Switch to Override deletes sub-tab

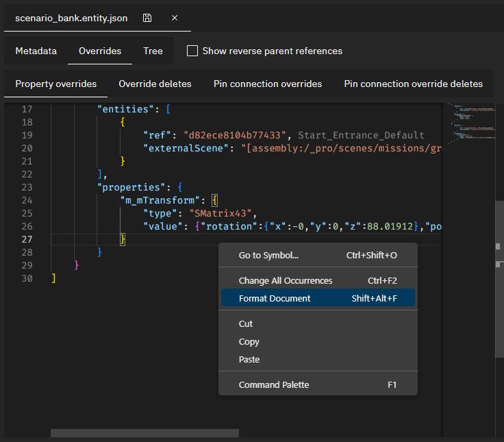[x=155, y=84]
